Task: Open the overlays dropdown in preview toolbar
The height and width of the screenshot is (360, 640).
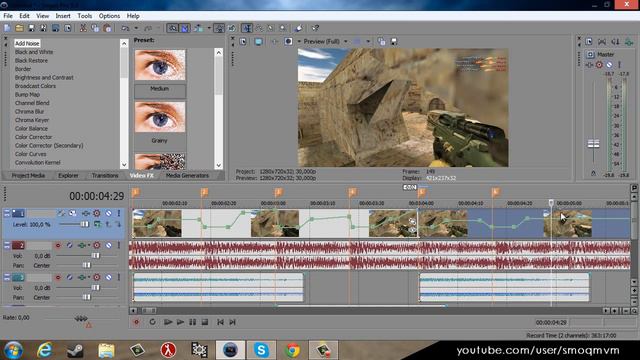Action: 368,42
